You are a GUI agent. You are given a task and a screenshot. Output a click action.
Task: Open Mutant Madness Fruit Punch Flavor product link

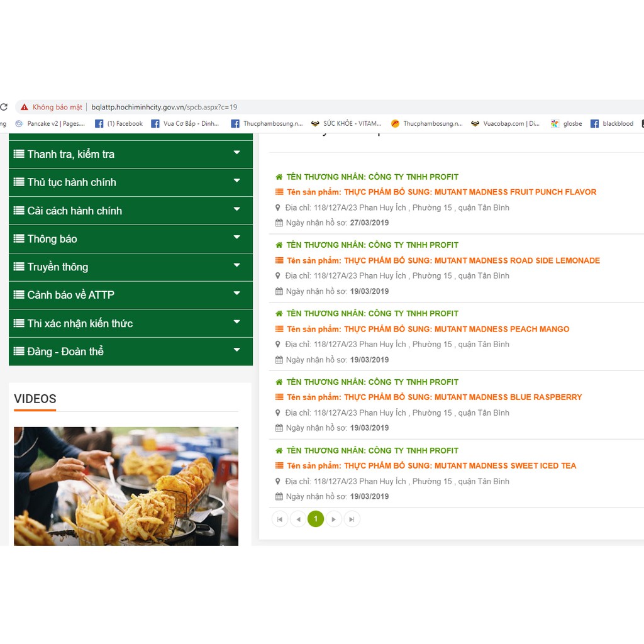pos(470,192)
